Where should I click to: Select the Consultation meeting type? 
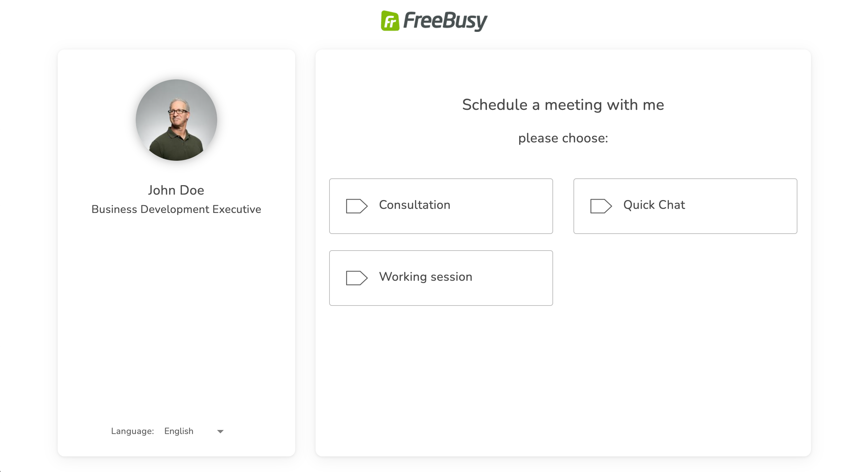coord(441,206)
